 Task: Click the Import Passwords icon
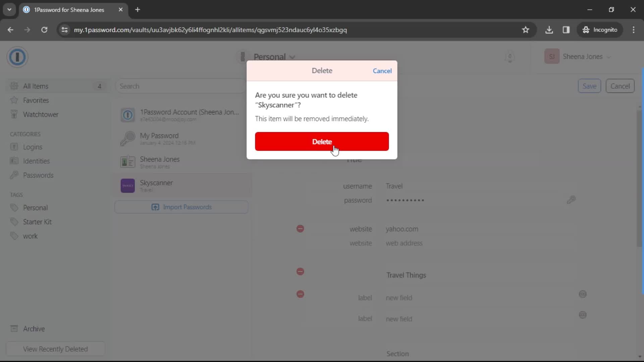156,207
